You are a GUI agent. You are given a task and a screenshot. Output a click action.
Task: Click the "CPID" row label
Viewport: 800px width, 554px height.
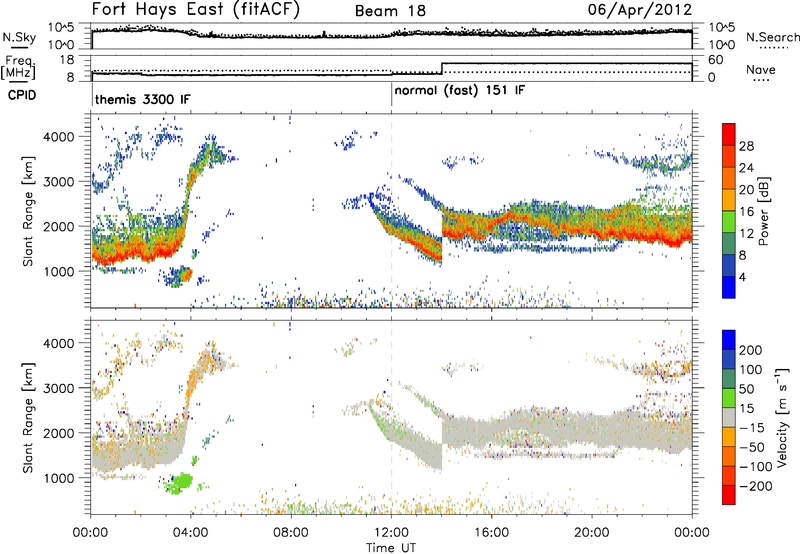[22, 95]
